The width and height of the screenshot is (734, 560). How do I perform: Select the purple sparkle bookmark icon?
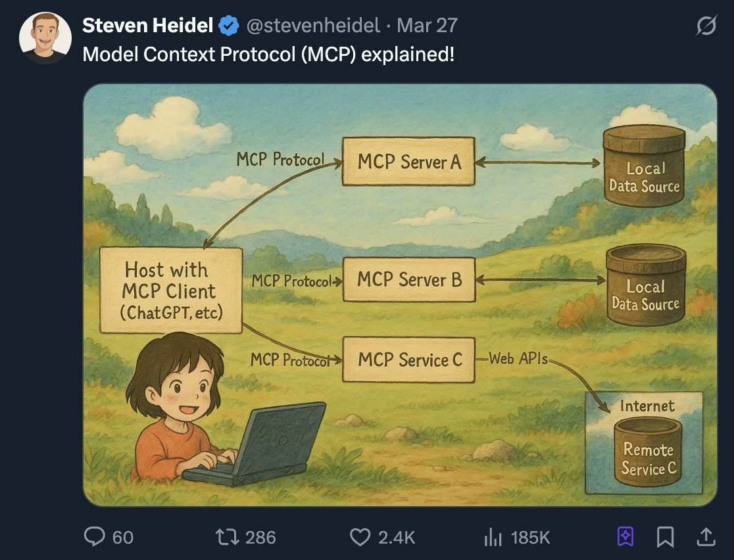625,537
